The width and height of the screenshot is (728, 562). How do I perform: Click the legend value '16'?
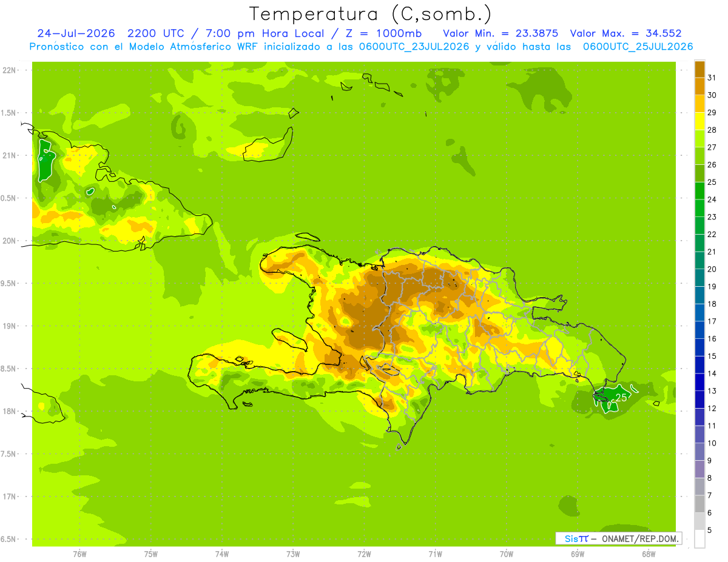[712, 338]
